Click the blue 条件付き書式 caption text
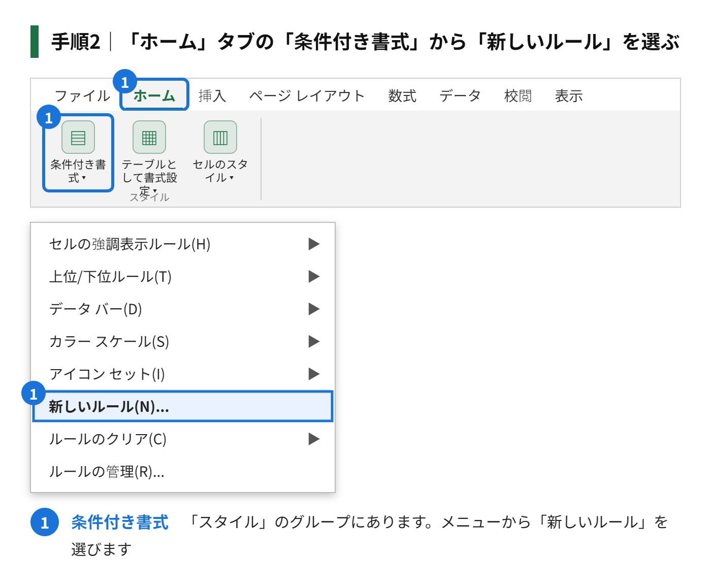 pyautogui.click(x=120, y=522)
